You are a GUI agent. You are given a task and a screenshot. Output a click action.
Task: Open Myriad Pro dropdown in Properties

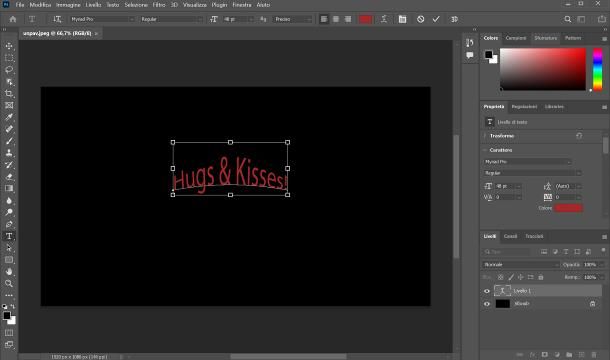[527, 162]
